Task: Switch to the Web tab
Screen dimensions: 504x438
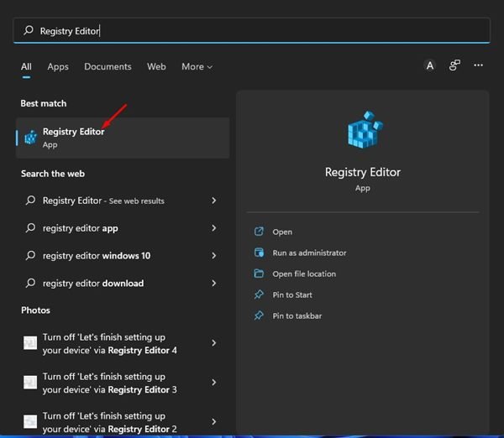Action: pyautogui.click(x=156, y=66)
